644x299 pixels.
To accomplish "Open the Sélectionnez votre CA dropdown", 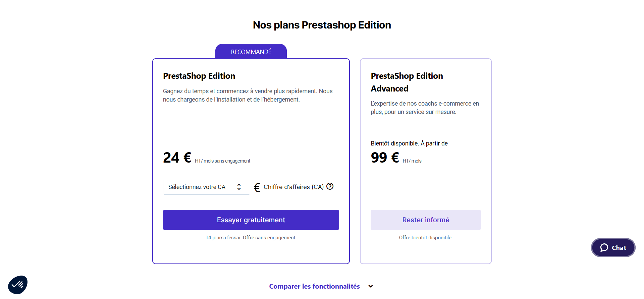I will click(201, 187).
